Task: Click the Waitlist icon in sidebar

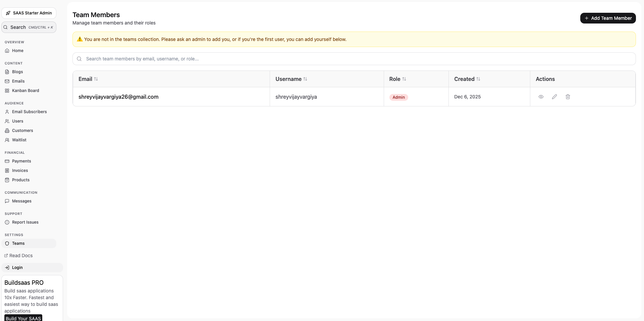Action: (x=7, y=140)
